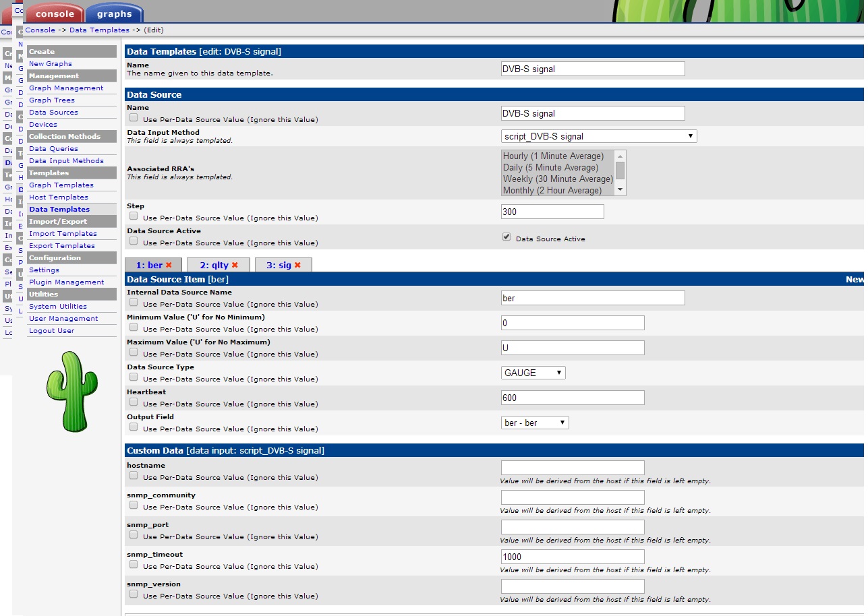Open Import Templates in the sidebar

pos(63,234)
